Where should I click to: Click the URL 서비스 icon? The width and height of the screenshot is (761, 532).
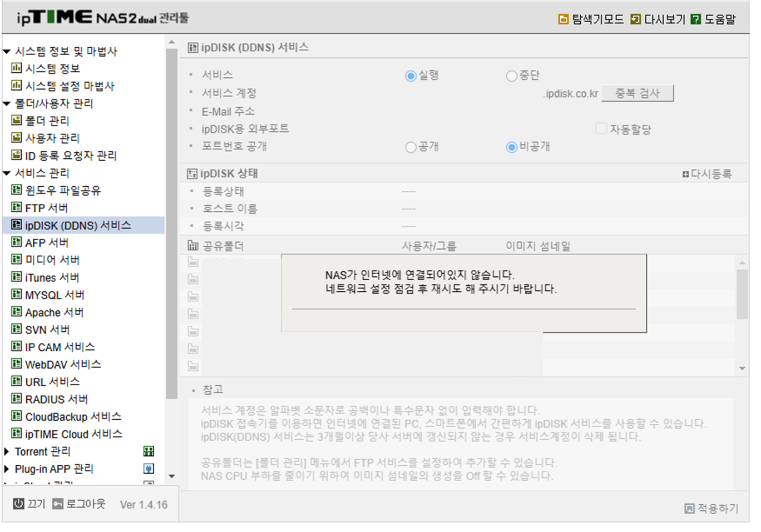tap(17, 381)
